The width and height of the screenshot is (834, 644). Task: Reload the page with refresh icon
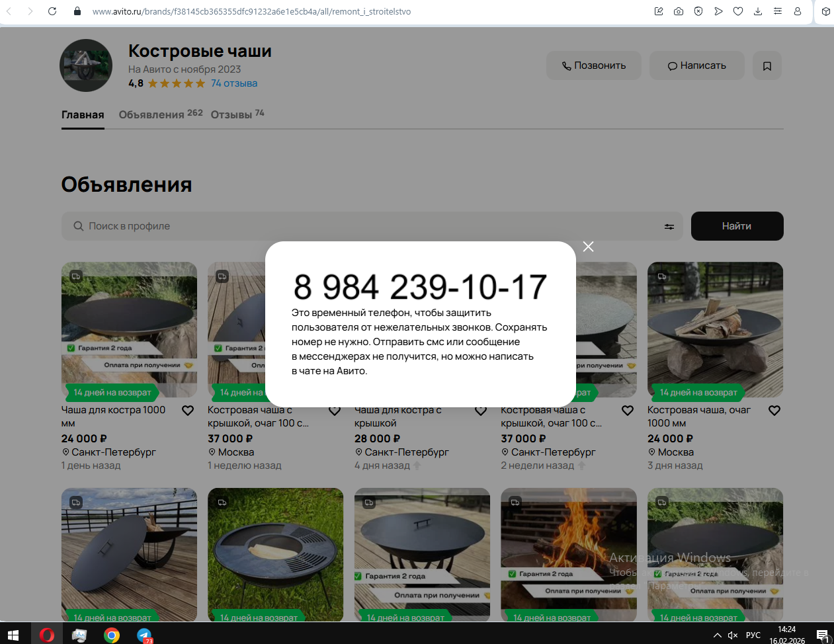pos(52,11)
